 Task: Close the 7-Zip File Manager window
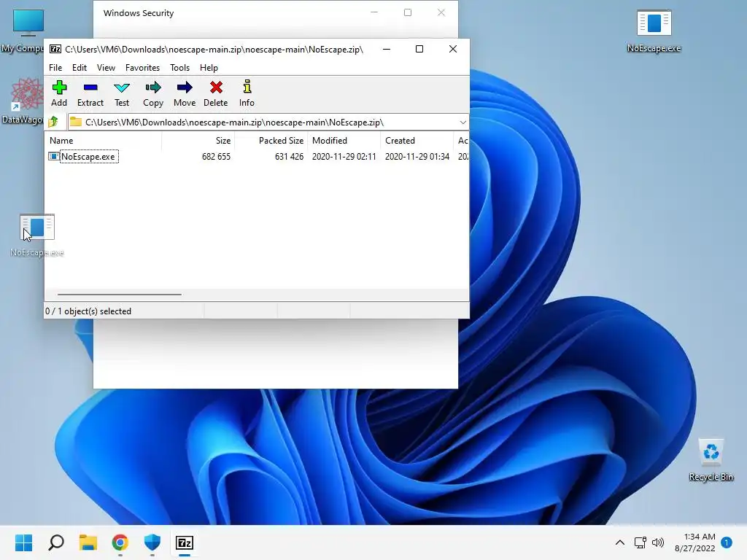pos(453,49)
